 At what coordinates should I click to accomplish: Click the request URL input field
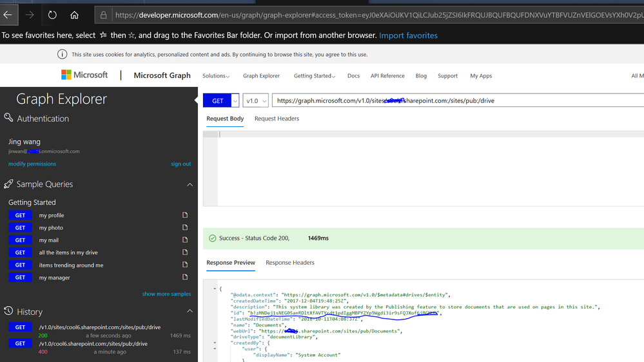[x=458, y=100]
